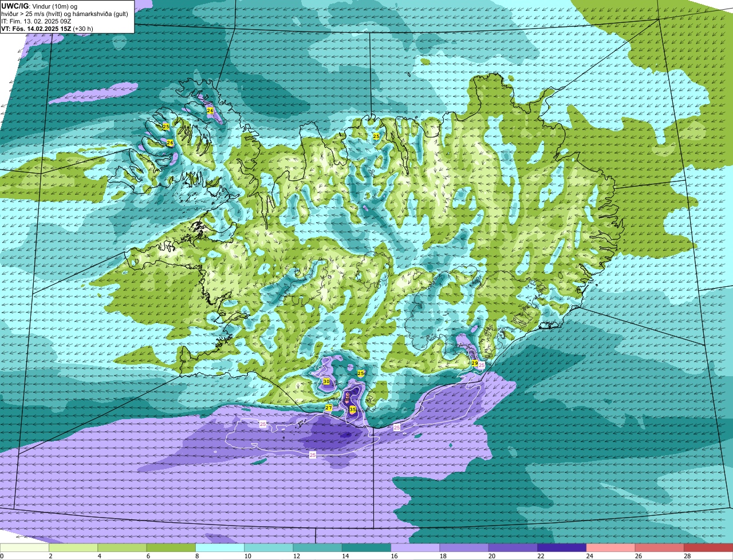The width and height of the screenshot is (733, 560).
Task: Click the red legend swatch above 28 m/s
Action: (x=708, y=548)
